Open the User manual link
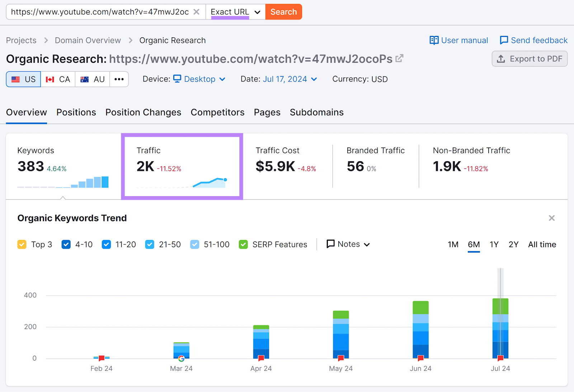This screenshot has height=392, width=574. click(459, 40)
